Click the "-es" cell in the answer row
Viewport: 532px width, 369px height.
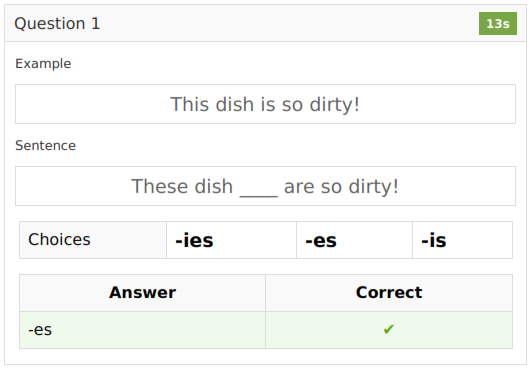pos(142,330)
